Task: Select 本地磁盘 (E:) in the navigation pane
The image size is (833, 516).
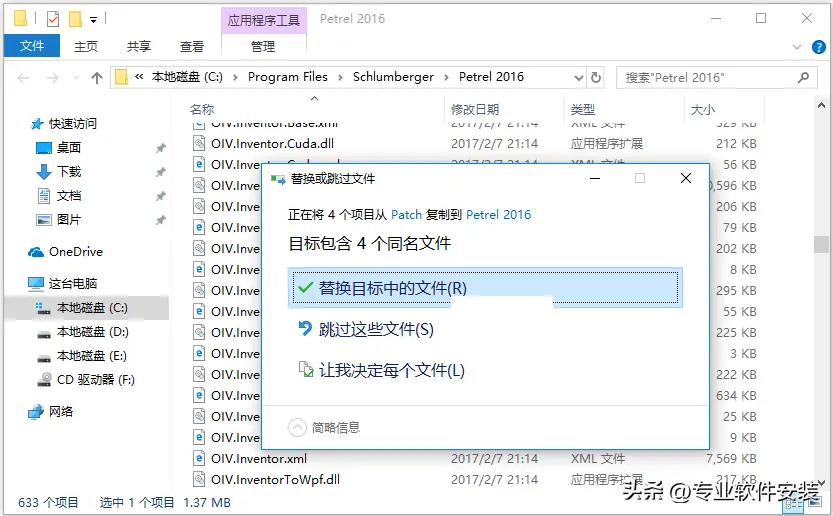Action: click(91, 356)
